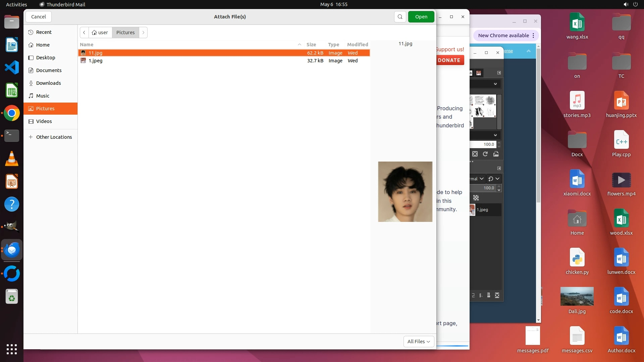Screen dimensions: 644x362
Task: Click the forward path chevron
Action: pos(143,33)
